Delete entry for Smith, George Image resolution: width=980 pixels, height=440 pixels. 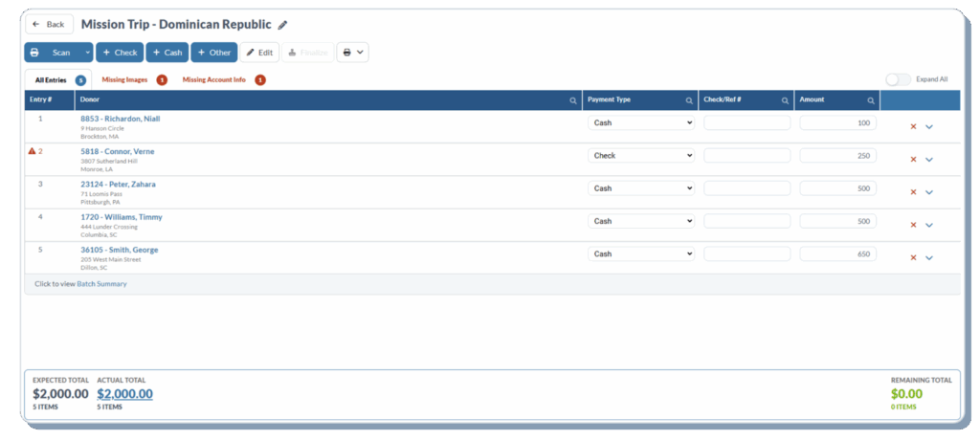pos(913,257)
